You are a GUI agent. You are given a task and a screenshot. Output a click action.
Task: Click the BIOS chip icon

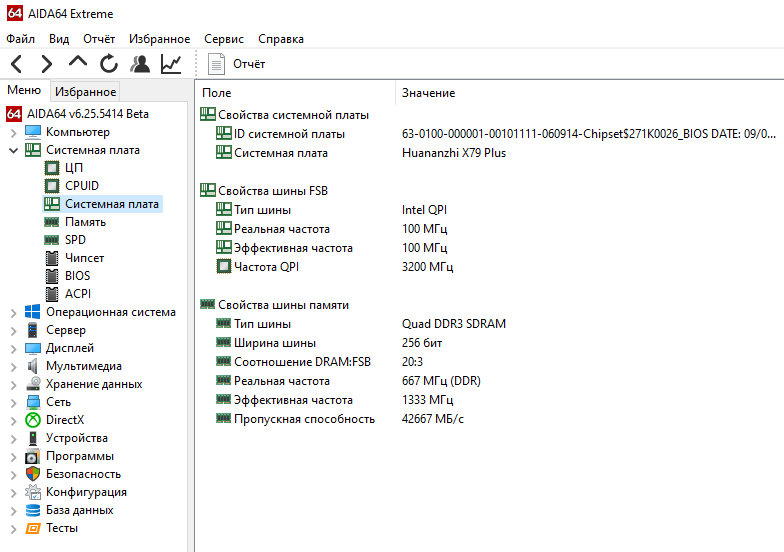coord(52,276)
